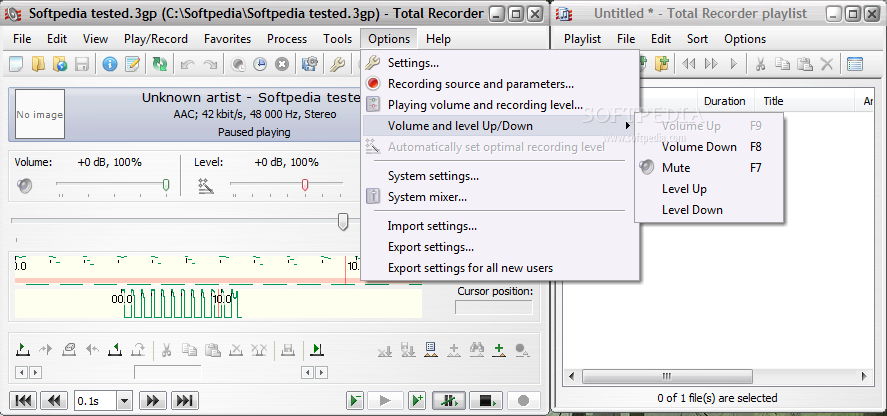The image size is (887, 416).
Task: Click the playlist horizontal scrollbar thumb
Action: 667,376
